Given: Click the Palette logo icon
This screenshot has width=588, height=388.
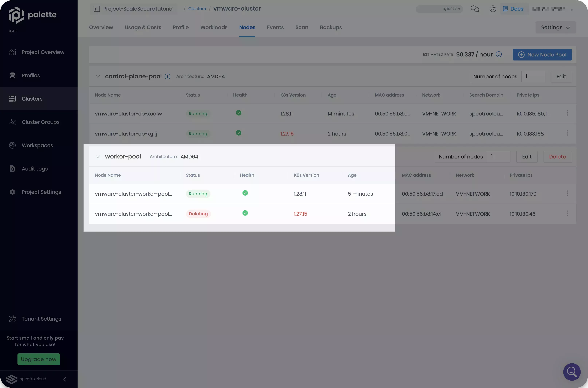Looking at the screenshot, I should pos(16,15).
